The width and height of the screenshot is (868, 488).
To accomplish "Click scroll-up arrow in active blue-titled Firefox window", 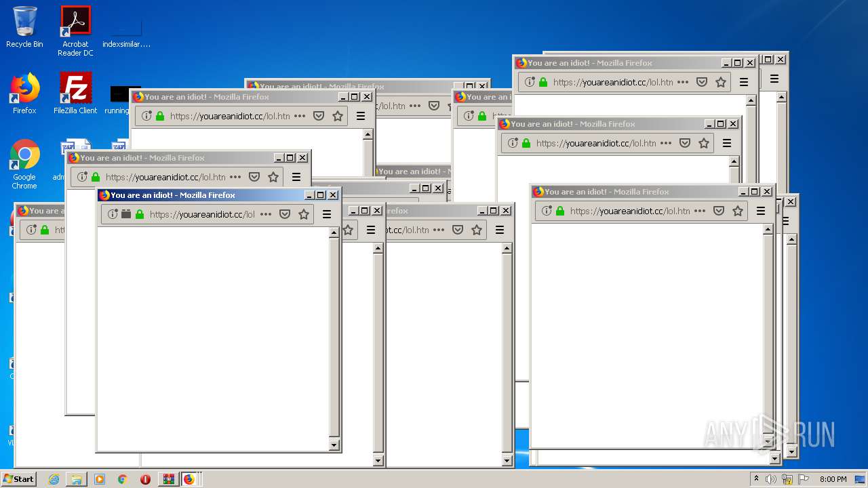I will tap(334, 232).
